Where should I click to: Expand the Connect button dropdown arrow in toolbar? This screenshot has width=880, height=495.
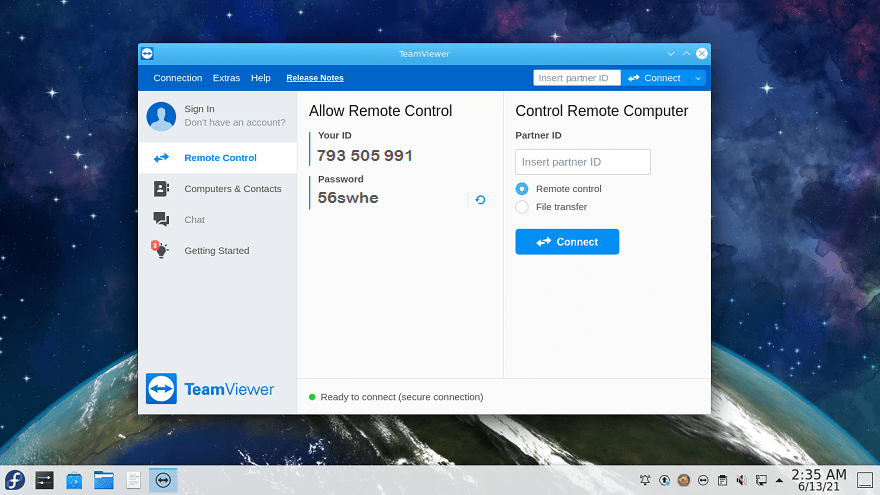(698, 78)
